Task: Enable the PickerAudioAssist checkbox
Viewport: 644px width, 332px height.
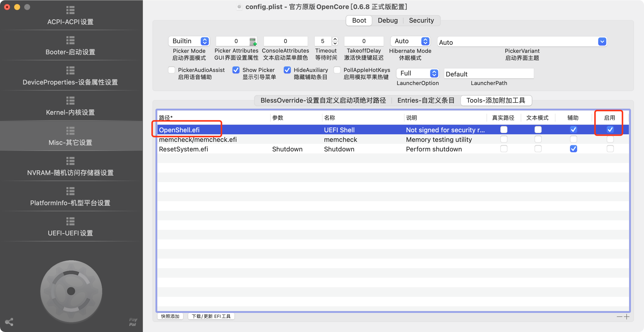Action: [172, 70]
